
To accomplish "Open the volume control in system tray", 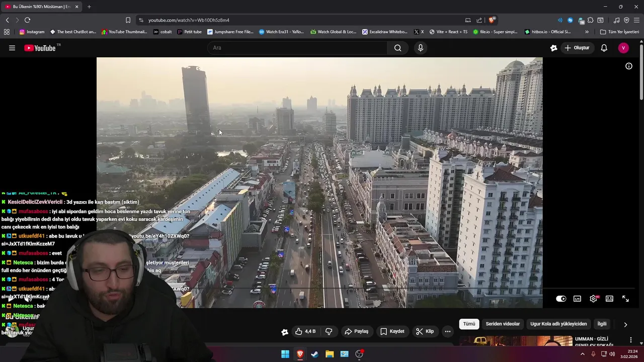I will pyautogui.click(x=612, y=354).
